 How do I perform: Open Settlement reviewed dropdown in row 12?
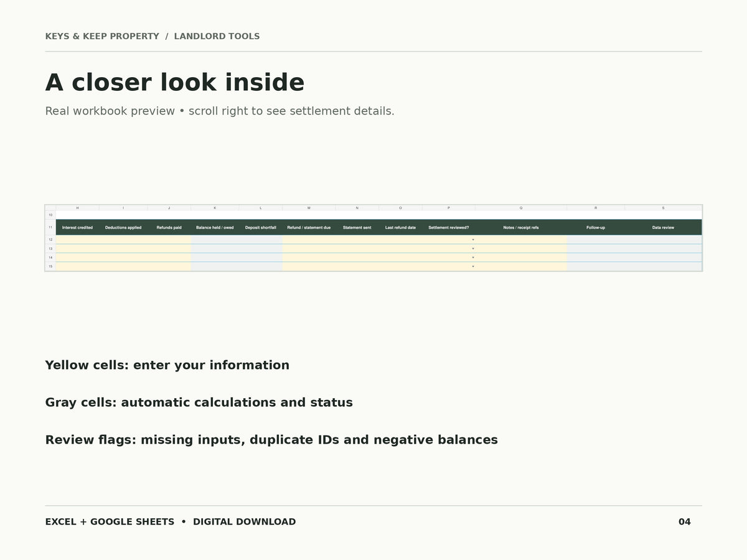472,240
